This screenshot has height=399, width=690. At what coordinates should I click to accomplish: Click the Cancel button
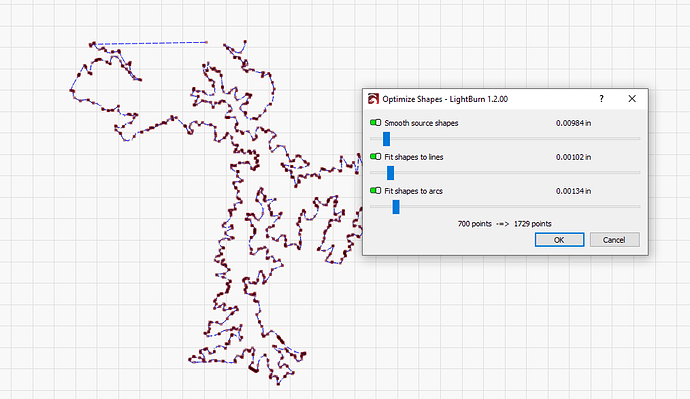click(614, 240)
